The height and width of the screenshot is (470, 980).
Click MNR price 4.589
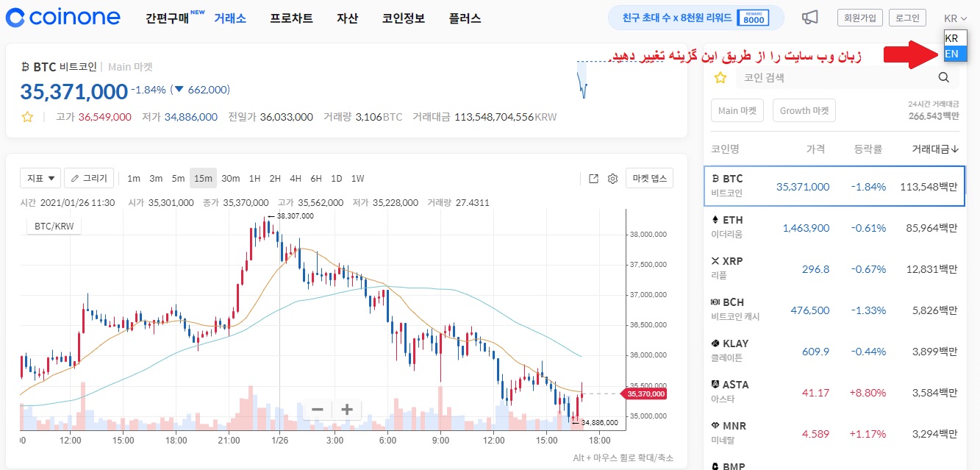point(815,435)
